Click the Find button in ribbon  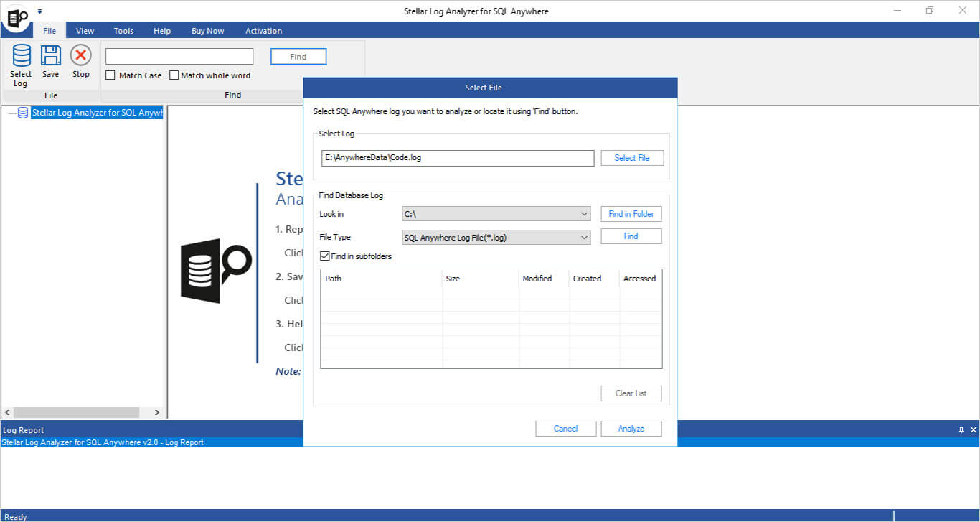(298, 57)
